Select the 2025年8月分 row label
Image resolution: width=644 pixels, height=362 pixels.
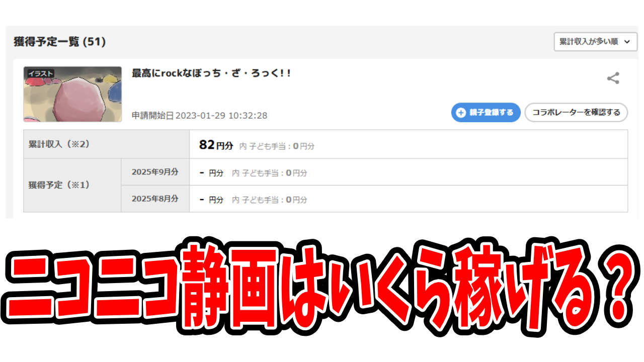coord(155,199)
